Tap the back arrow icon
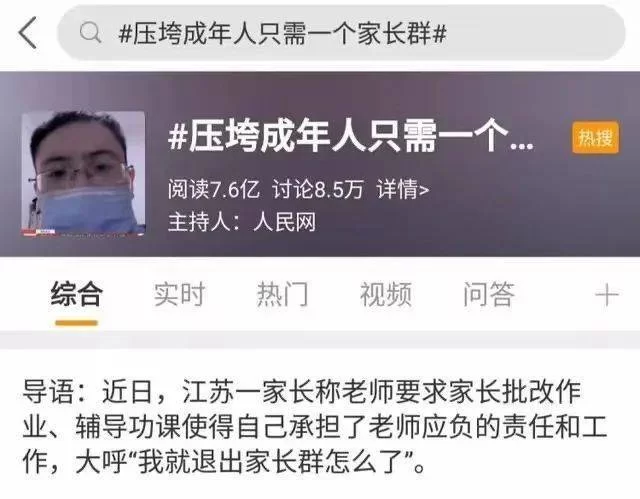 point(28,33)
